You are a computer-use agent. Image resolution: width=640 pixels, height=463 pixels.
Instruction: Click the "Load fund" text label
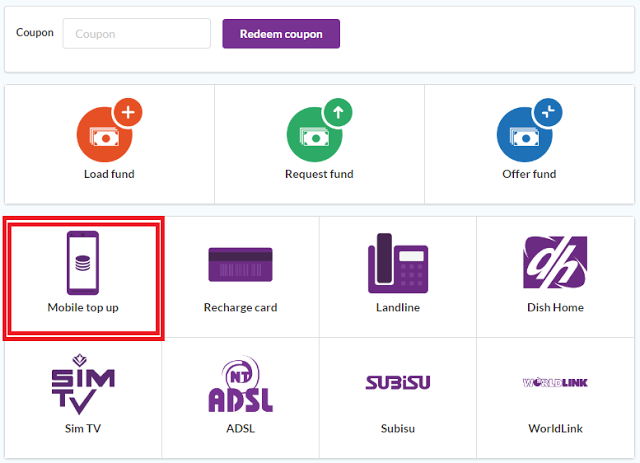[x=109, y=174]
